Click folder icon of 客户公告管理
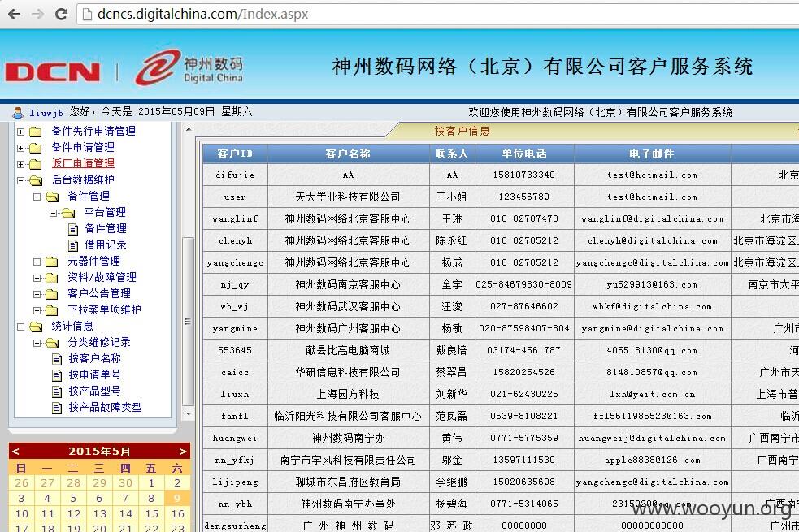Viewport: 799px width, 532px height. click(x=51, y=294)
